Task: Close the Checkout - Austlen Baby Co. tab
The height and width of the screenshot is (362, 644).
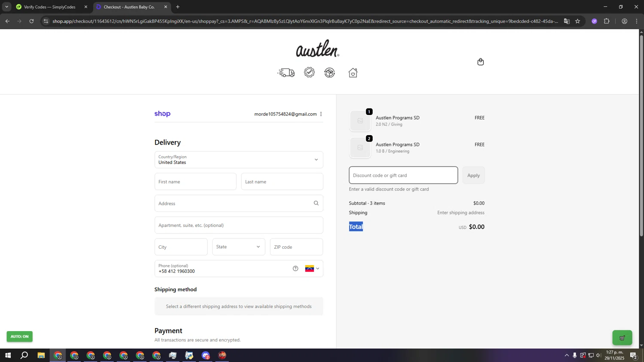Action: coord(166,7)
